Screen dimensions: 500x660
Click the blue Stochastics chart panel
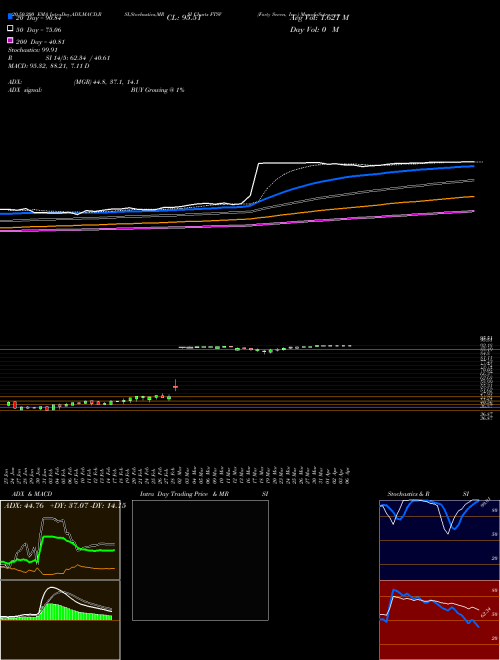click(439, 540)
